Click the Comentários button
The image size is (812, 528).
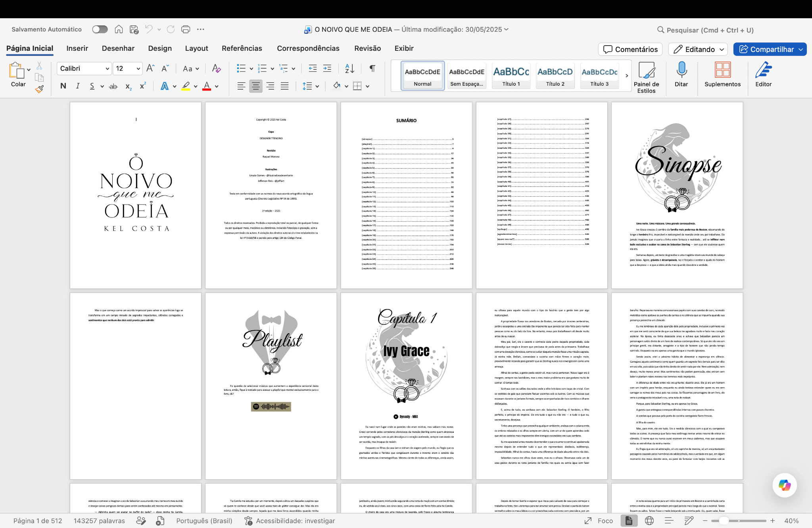coord(630,49)
